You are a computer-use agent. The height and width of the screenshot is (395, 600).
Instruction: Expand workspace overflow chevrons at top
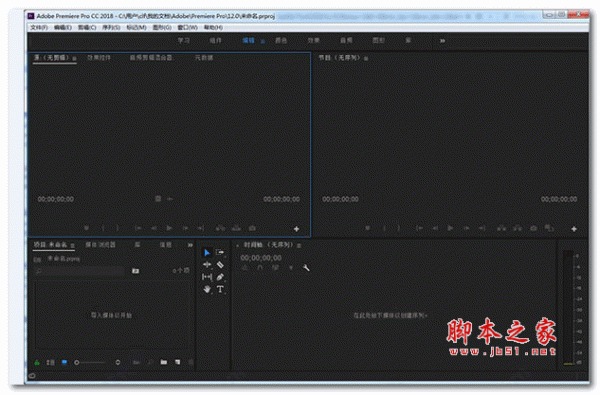point(442,41)
